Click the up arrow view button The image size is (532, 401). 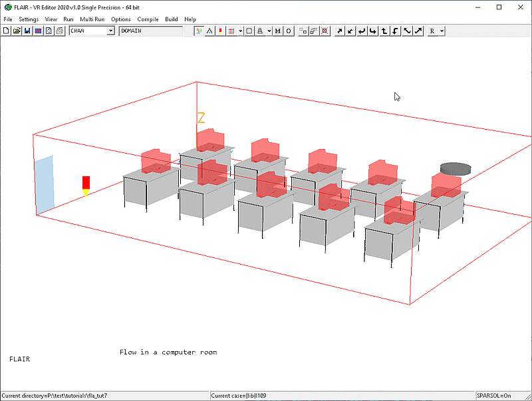(x=384, y=31)
